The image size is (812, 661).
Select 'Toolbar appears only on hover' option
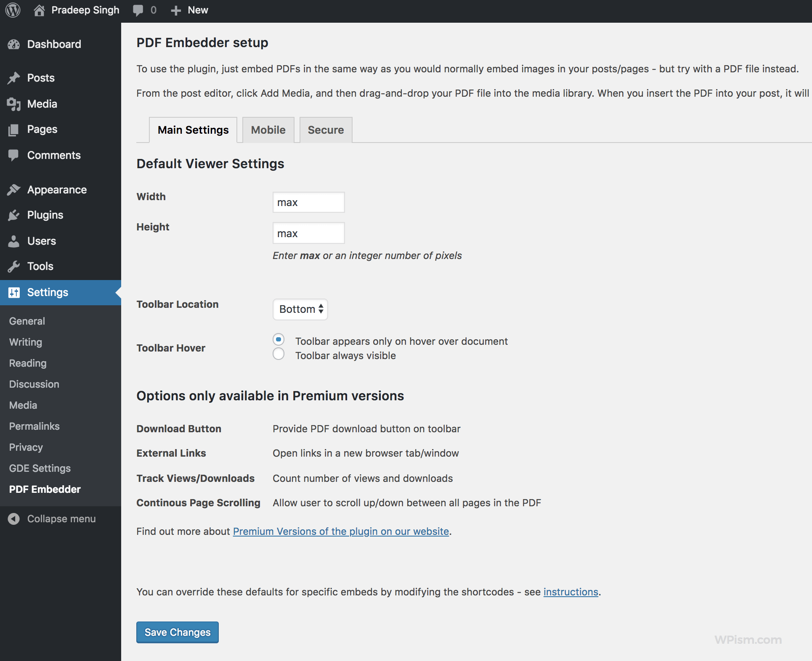click(278, 339)
